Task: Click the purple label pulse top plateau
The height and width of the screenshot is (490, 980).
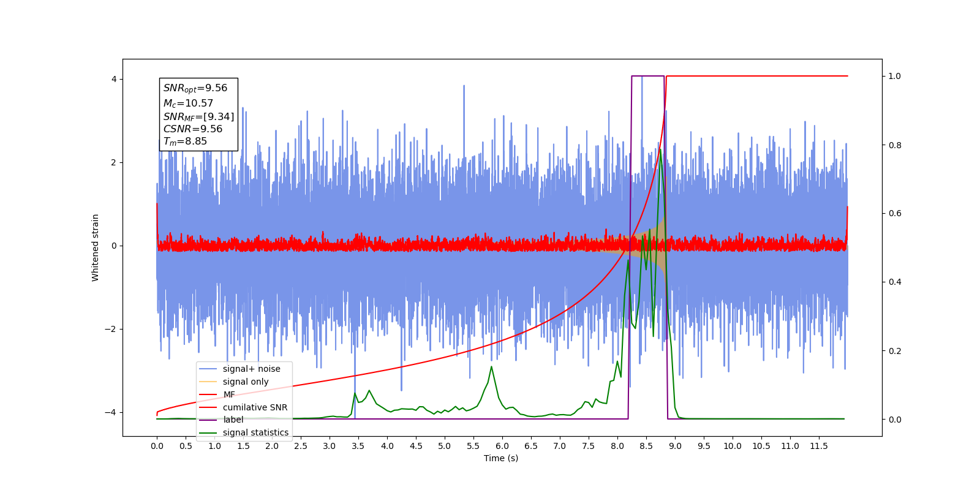Action: (x=648, y=76)
